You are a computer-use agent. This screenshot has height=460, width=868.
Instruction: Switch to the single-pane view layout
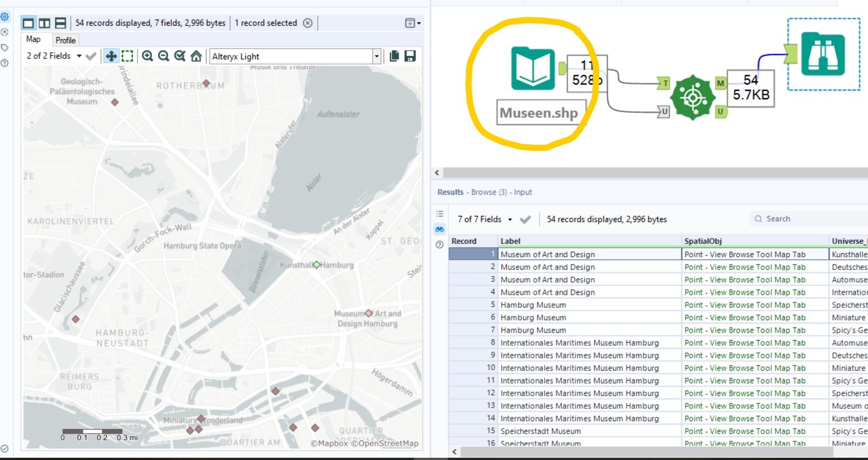[x=28, y=23]
